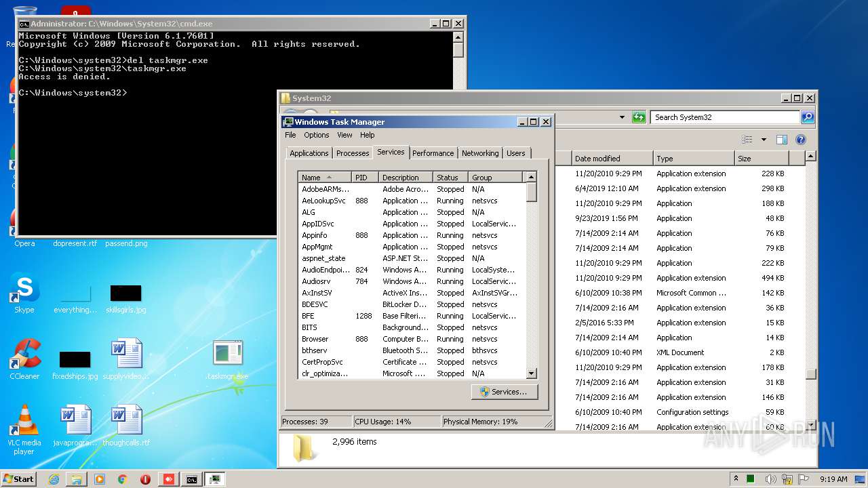Select the Microsoft Common file row
This screenshot has height=488, width=868.
(680, 293)
